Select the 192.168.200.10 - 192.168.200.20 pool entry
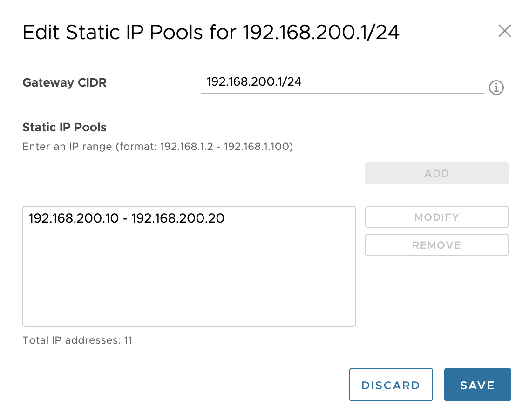The width and height of the screenshot is (529, 420). 127,218
